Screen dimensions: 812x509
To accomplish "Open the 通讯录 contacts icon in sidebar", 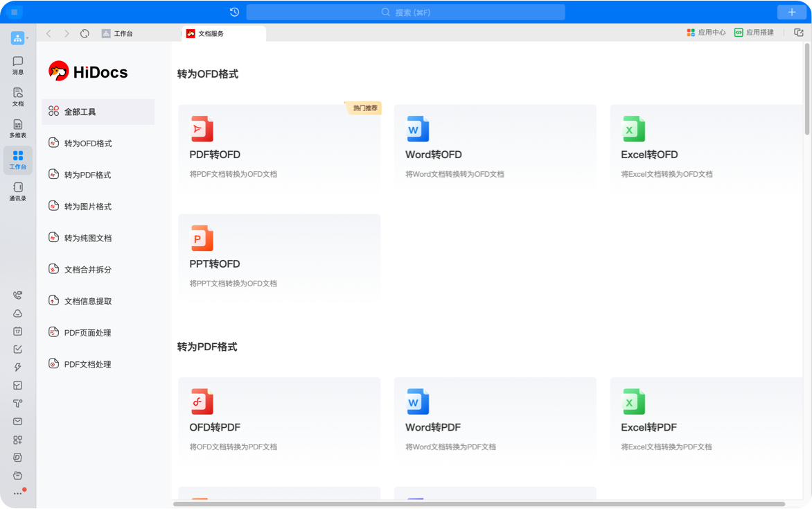I will (17, 191).
